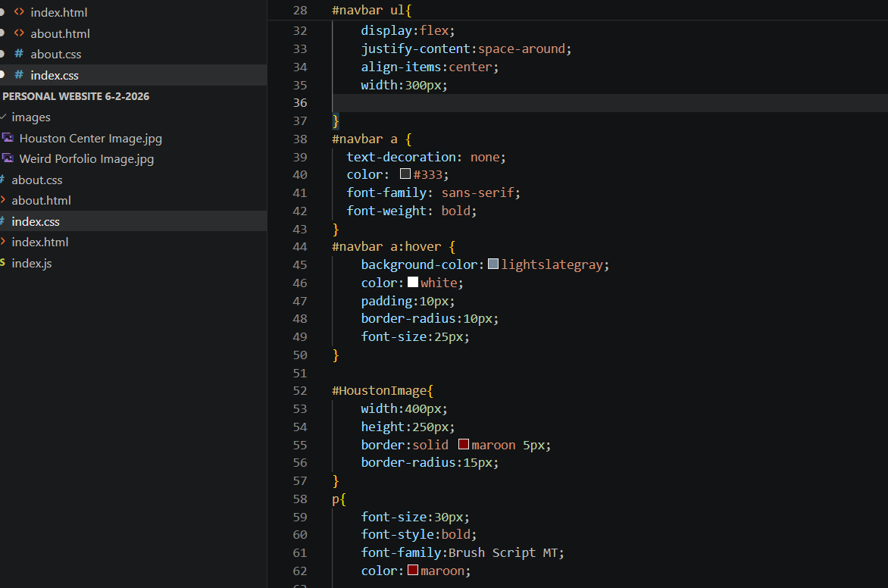
Task: Open about.css in project folder tree
Action: pos(37,180)
